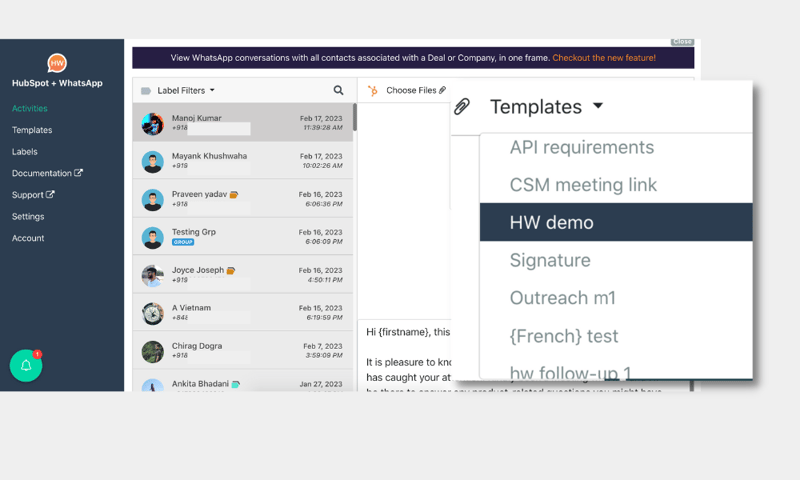Screen dimensions: 800x480
Task: Click the orange label on Praveen yadav
Action: click(234, 194)
